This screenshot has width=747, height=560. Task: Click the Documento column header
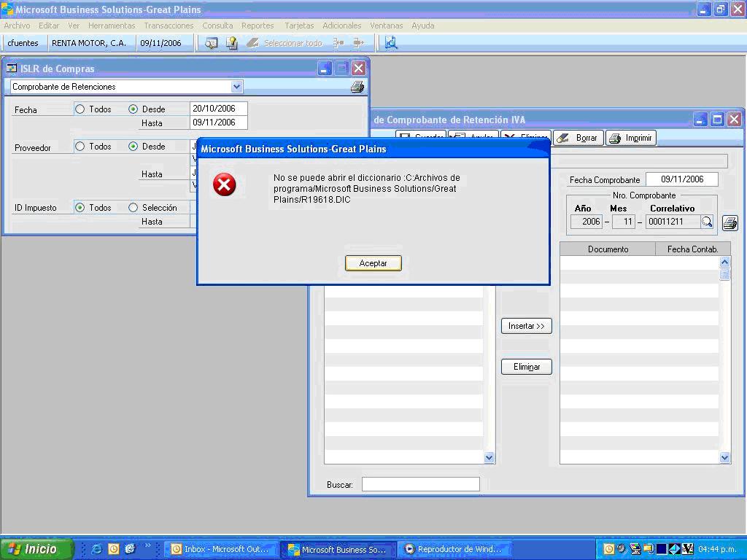coord(608,249)
